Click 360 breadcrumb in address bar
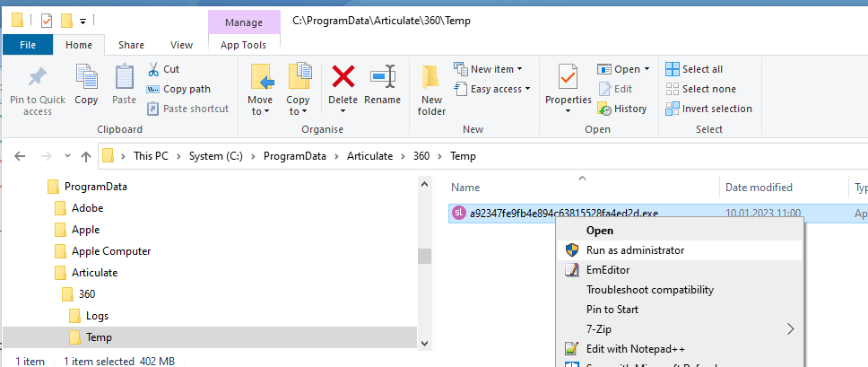 point(421,156)
